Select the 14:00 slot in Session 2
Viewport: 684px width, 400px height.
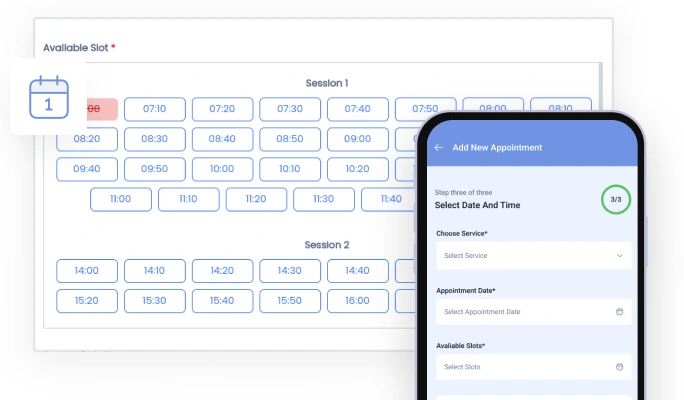click(86, 270)
